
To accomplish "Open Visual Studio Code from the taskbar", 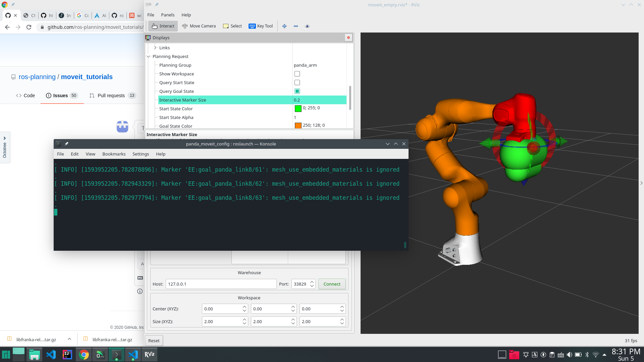I will [51, 354].
